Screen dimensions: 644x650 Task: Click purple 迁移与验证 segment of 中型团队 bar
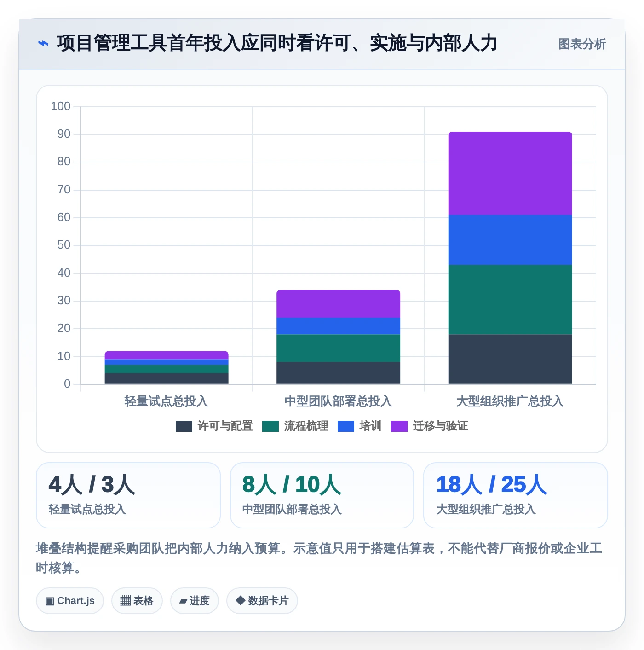pos(338,304)
